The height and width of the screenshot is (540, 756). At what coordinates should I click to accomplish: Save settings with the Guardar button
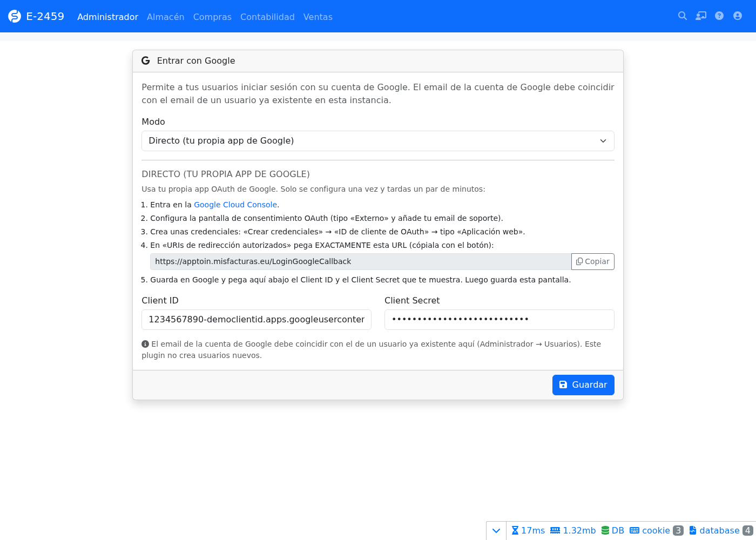point(583,385)
